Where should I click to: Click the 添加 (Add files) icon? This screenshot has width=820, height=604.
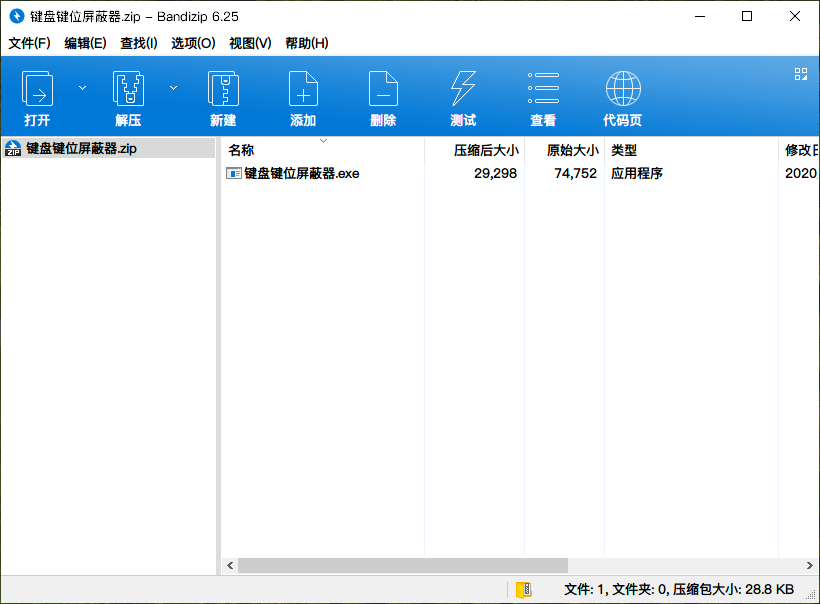303,98
